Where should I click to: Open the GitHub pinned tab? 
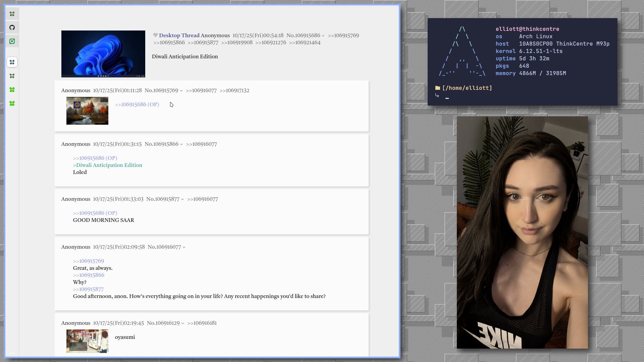pos(12,27)
